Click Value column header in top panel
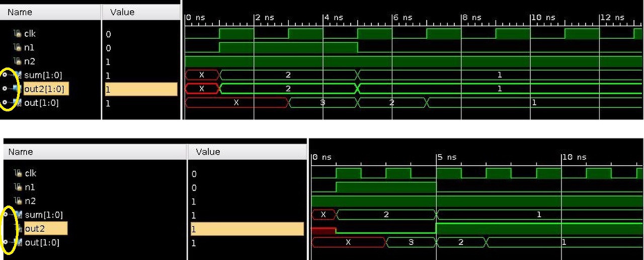This screenshot has width=644, height=260. pos(122,12)
